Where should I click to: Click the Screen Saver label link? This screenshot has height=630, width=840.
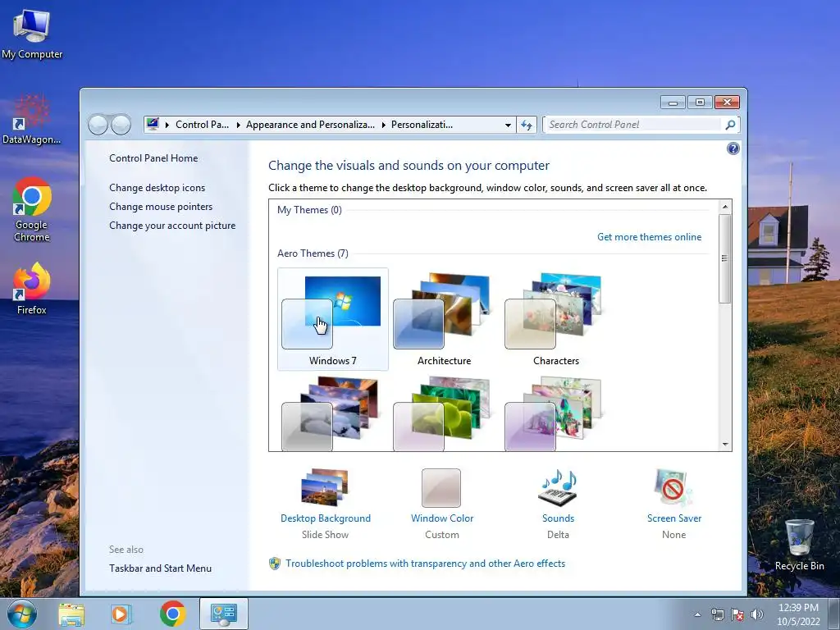674,518
